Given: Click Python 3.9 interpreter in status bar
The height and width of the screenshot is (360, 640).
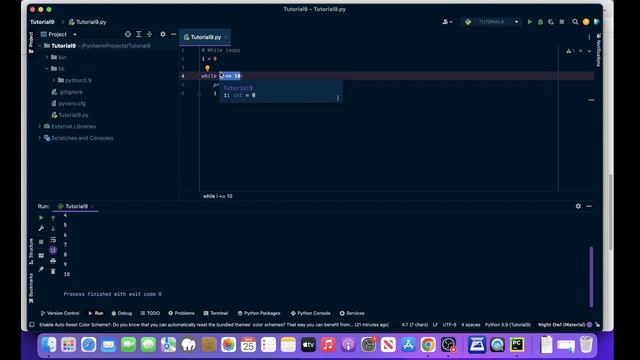Looking at the screenshot, I should tap(508, 325).
